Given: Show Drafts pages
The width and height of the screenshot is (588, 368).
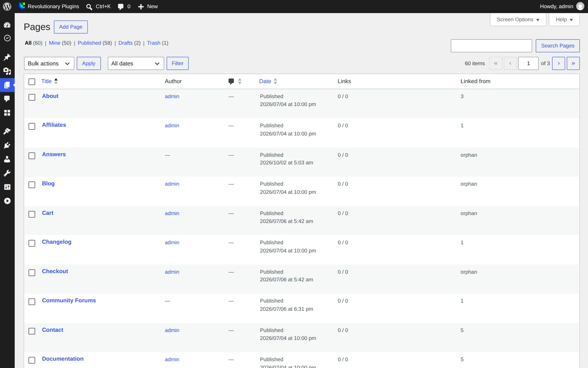Looking at the screenshot, I should click(x=125, y=43).
